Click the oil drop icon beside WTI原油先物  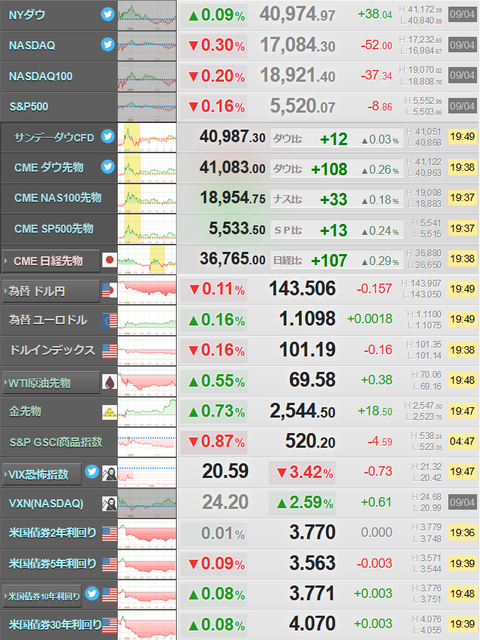point(109,382)
